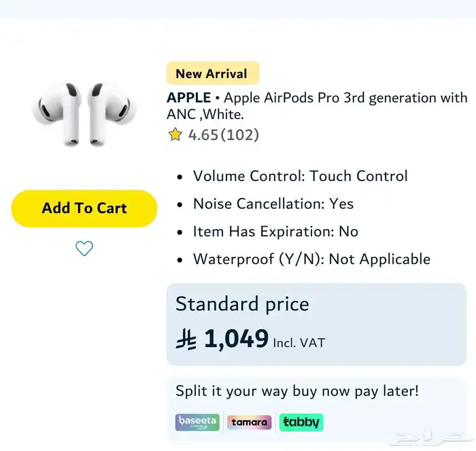Click the 1,049 price amount
Image resolution: width=476 pixels, height=451 pixels.
(236, 338)
